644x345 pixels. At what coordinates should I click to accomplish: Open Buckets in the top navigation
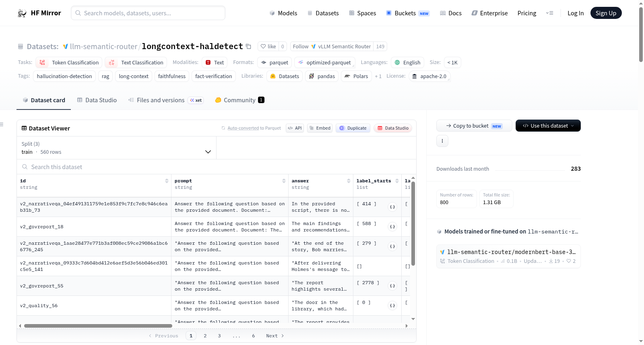click(x=408, y=13)
